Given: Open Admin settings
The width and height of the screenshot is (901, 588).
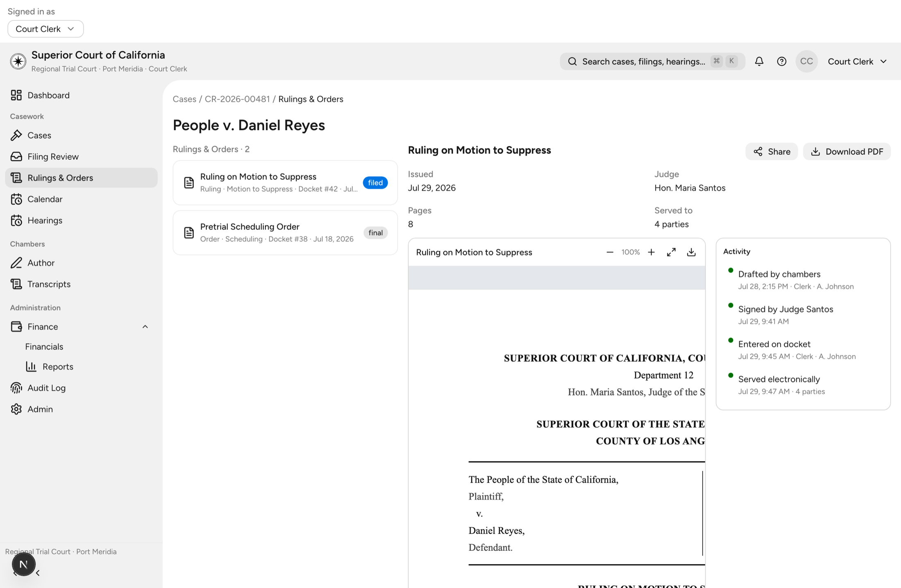Looking at the screenshot, I should (81, 409).
